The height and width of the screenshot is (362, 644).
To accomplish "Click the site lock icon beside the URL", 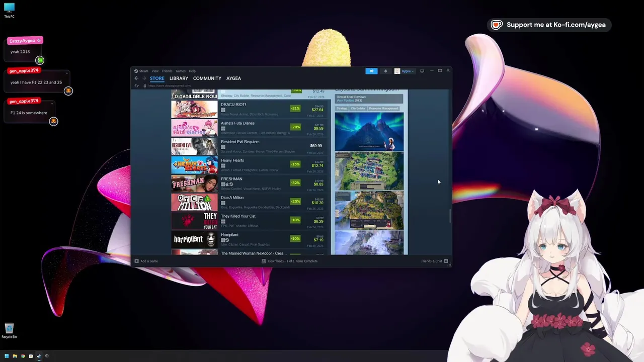I will (145, 86).
